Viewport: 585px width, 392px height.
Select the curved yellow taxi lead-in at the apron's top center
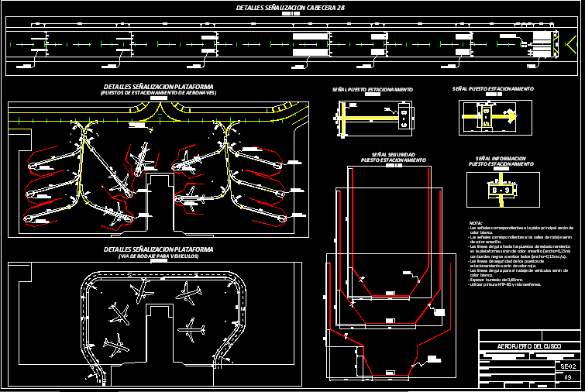pyautogui.click(x=158, y=111)
